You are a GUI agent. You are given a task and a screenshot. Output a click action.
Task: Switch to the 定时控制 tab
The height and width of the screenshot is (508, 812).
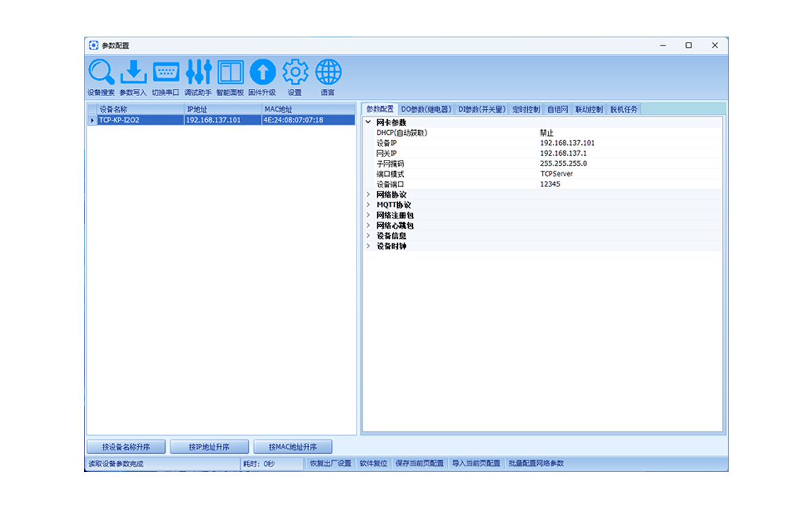pos(526,109)
